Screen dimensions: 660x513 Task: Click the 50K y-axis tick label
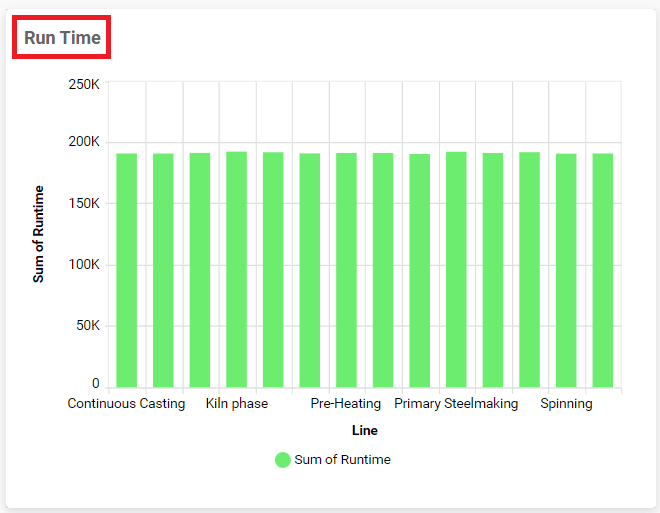(86, 326)
